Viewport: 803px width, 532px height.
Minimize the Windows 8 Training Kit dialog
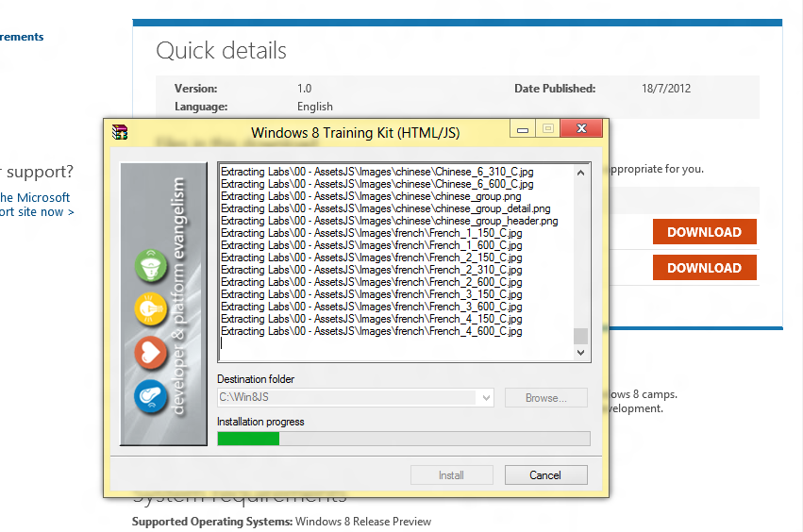coord(523,128)
